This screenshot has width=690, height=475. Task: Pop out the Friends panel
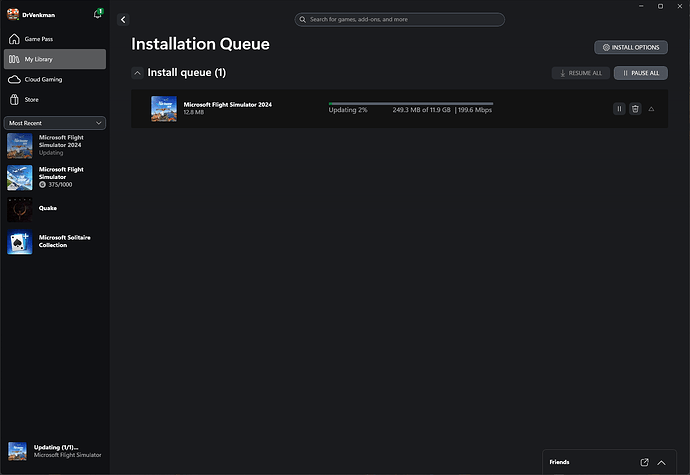(644, 462)
